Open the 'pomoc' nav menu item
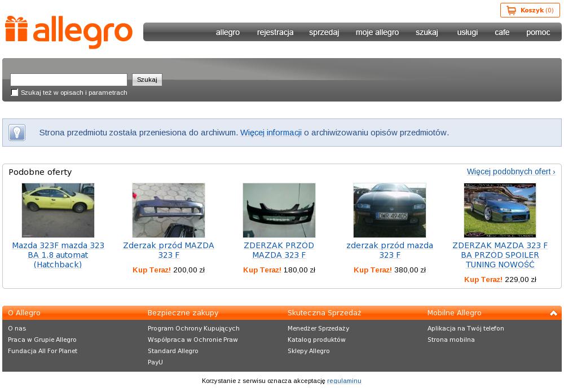The width and height of the screenshot is (564, 392). [x=538, y=32]
